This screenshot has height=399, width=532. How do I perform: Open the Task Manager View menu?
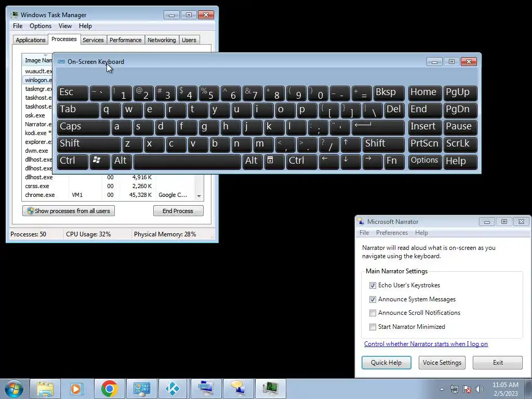[65, 26]
